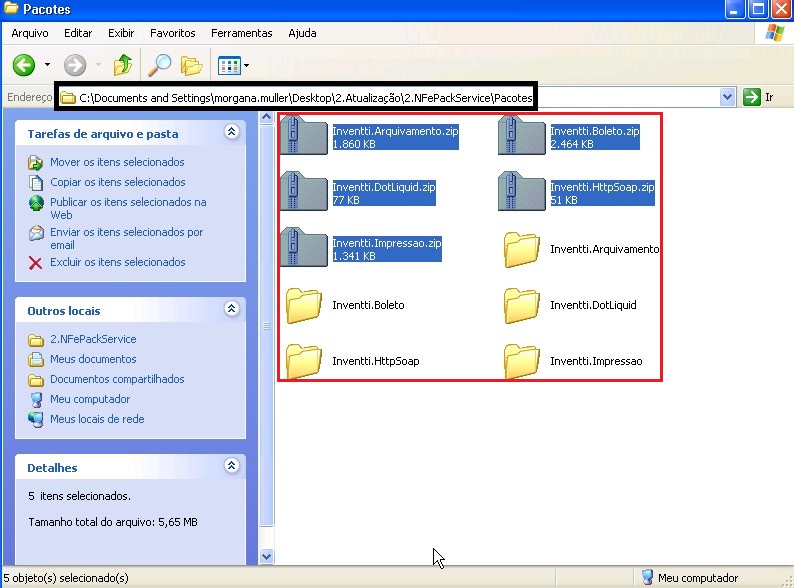Collapse the Outros locais panel
Viewport: 794px width, 588px height.
tap(232, 310)
